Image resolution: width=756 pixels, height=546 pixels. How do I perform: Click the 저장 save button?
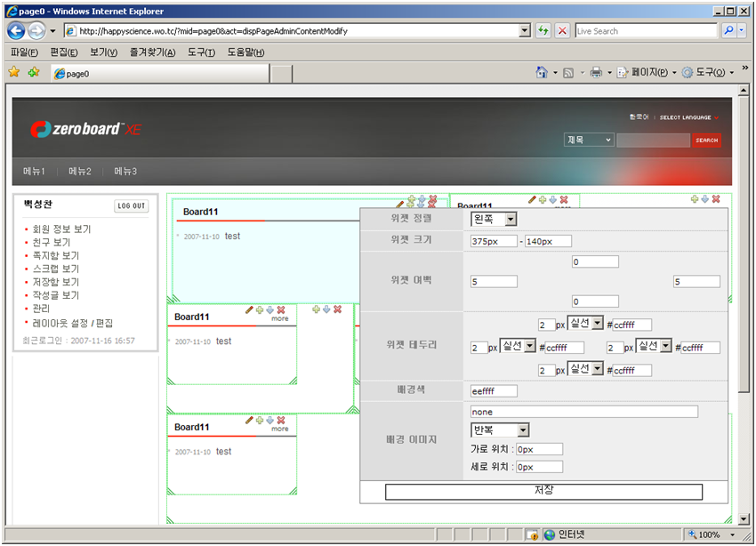[543, 491]
